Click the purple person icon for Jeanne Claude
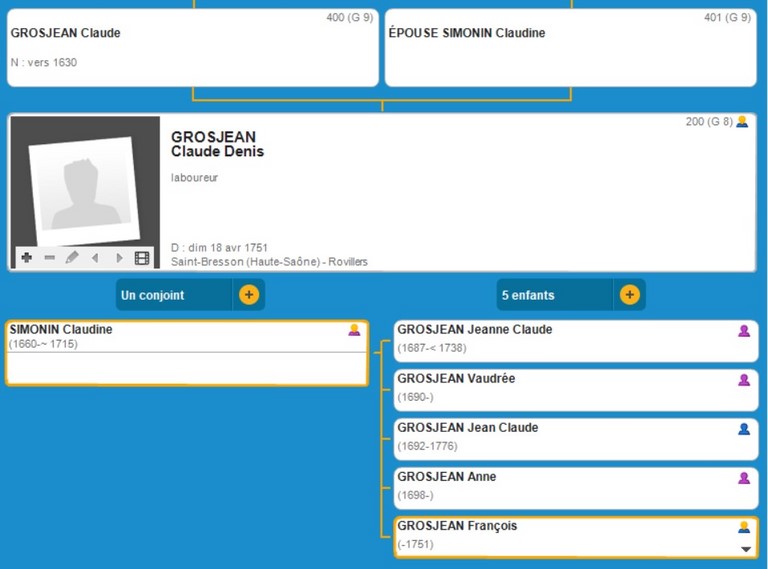The width and height of the screenshot is (768, 569). (x=744, y=331)
